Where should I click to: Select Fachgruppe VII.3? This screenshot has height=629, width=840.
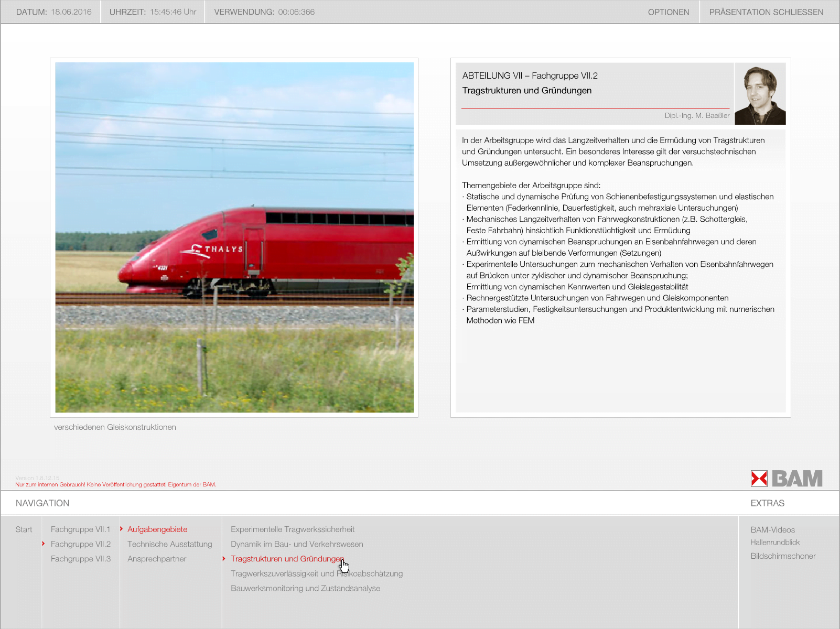80,559
